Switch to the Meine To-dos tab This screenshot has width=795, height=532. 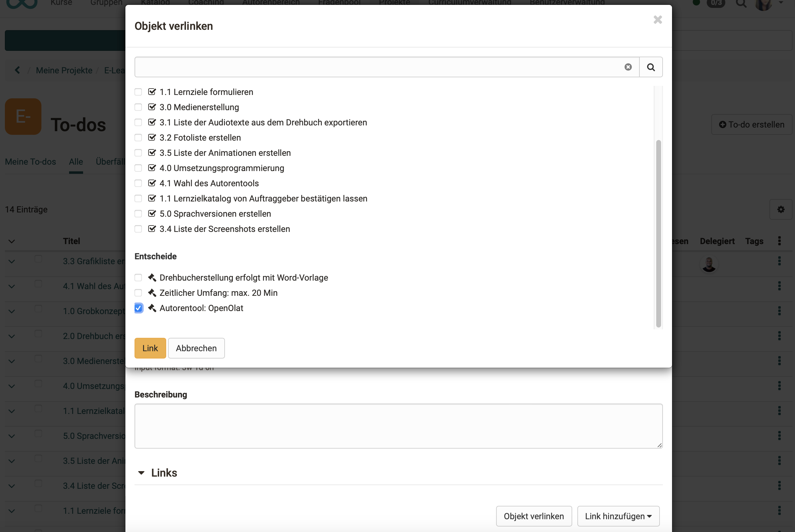point(30,162)
